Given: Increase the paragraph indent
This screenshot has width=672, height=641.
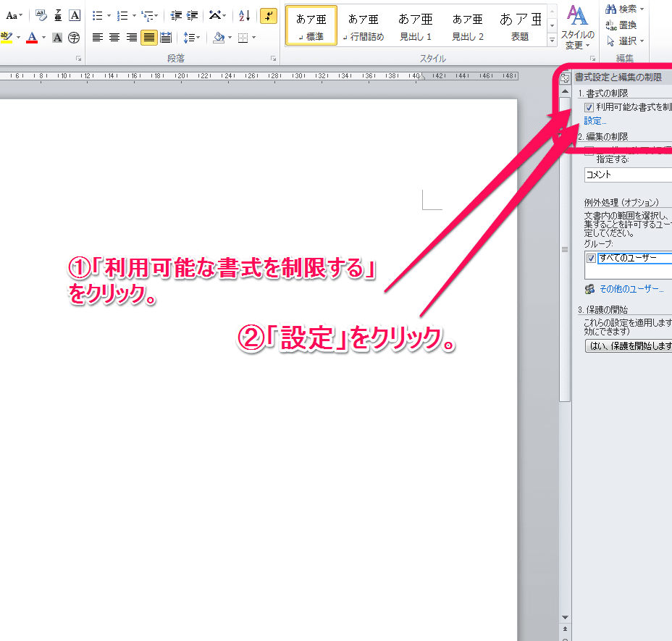Looking at the screenshot, I should (x=192, y=15).
